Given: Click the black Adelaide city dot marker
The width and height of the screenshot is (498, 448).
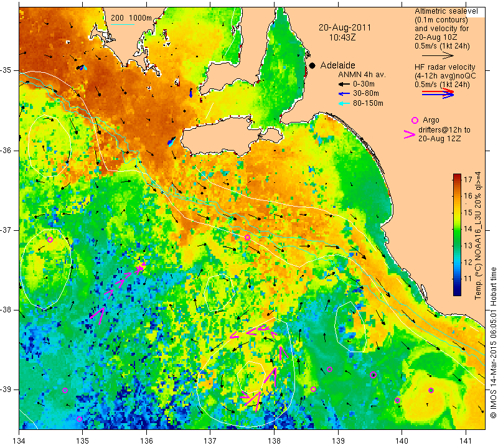Looking at the screenshot, I should tap(312, 65).
